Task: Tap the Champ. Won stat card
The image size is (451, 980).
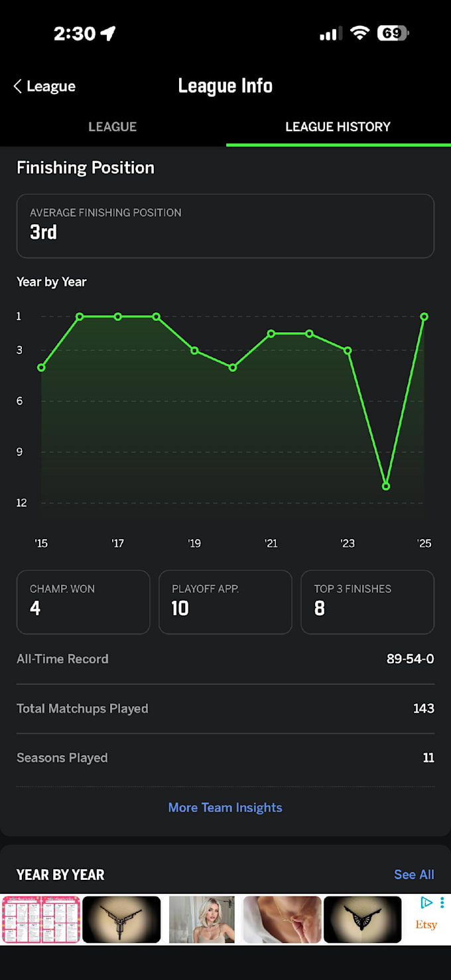Action: point(84,602)
